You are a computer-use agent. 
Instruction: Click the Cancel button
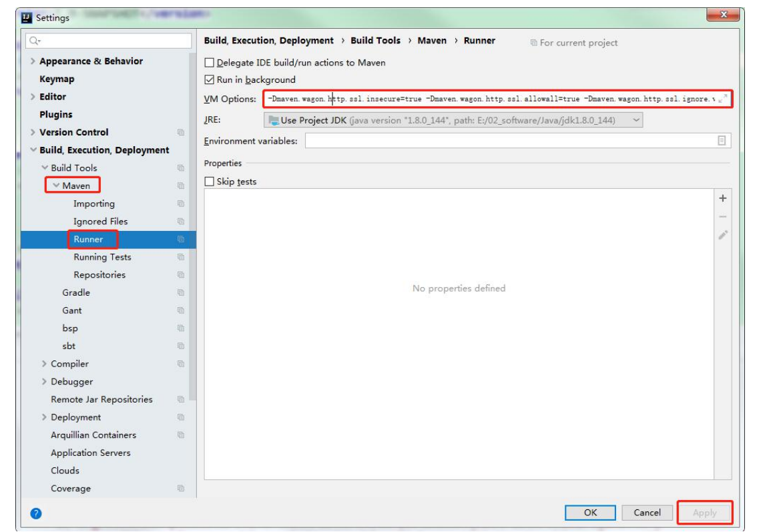(647, 513)
